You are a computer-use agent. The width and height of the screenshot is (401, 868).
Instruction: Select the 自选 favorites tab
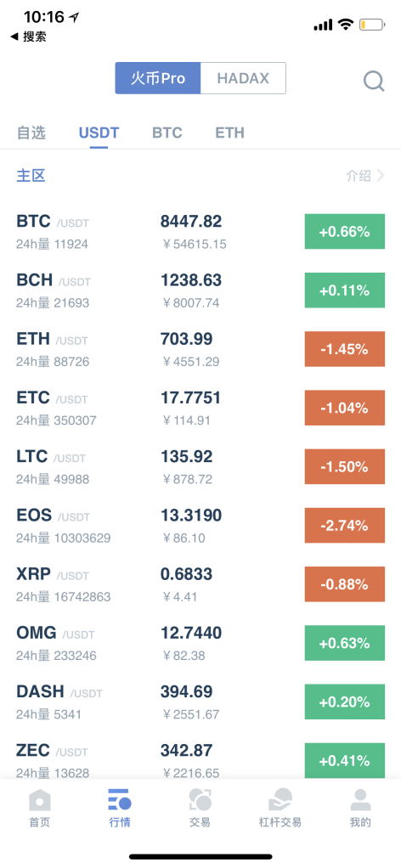(31, 132)
